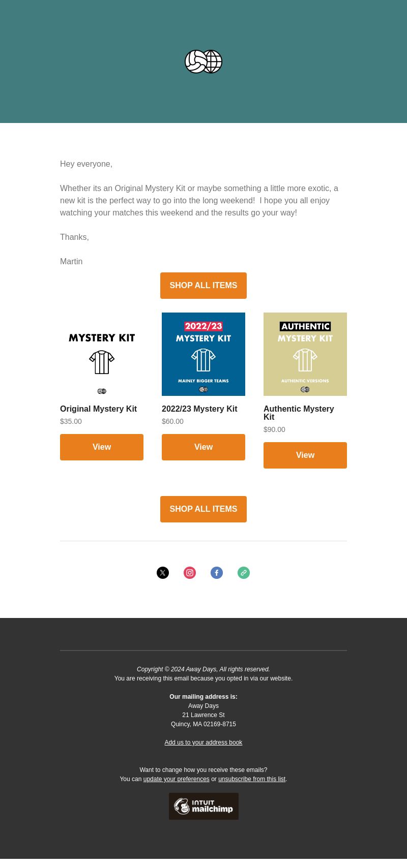View the Original Mystery Kit product
407x868 pixels.
coord(102,447)
